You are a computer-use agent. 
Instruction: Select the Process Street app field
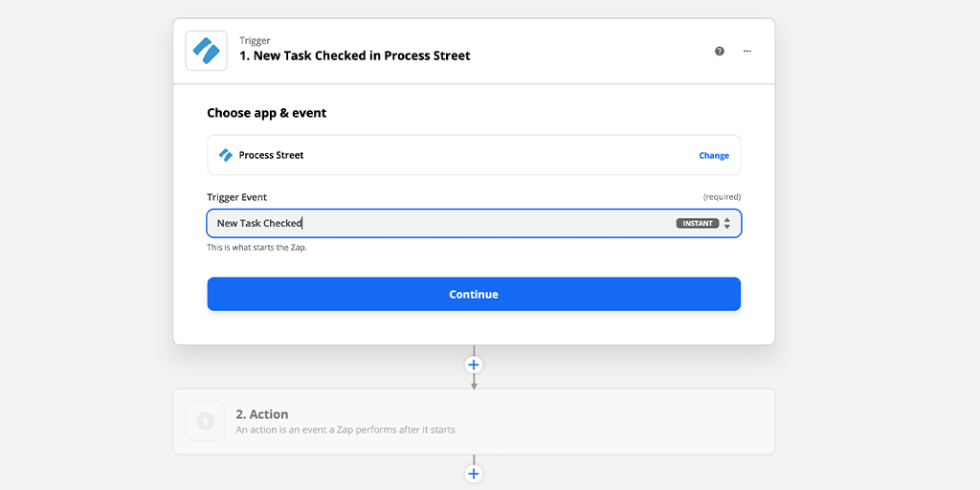tap(474, 155)
